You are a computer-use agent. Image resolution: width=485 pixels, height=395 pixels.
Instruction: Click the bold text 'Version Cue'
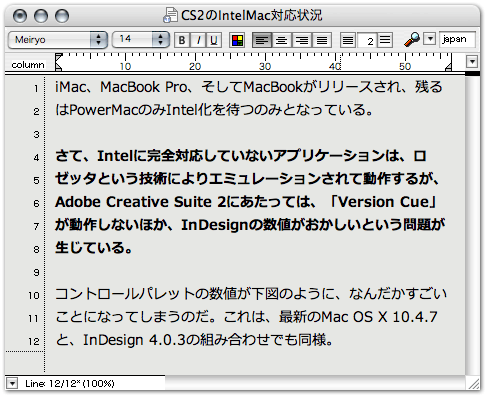point(383,202)
